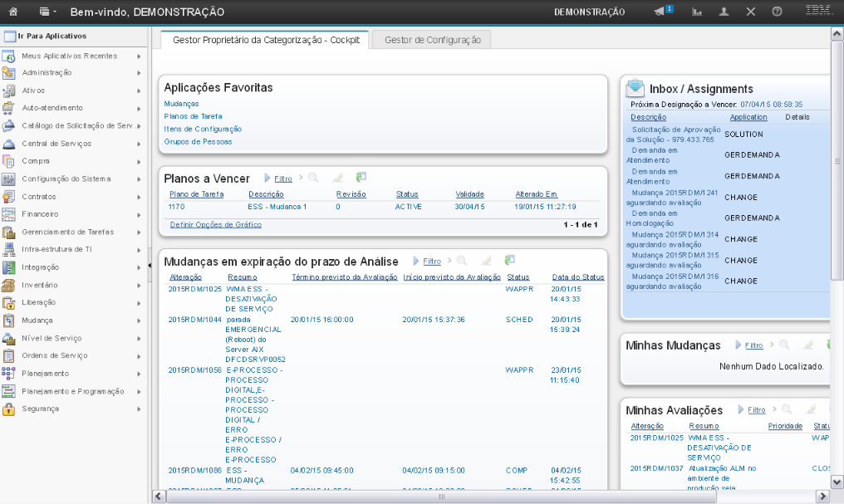Image resolution: width=844 pixels, height=504 pixels.
Task: Open the reports chart icon
Action: 696,12
